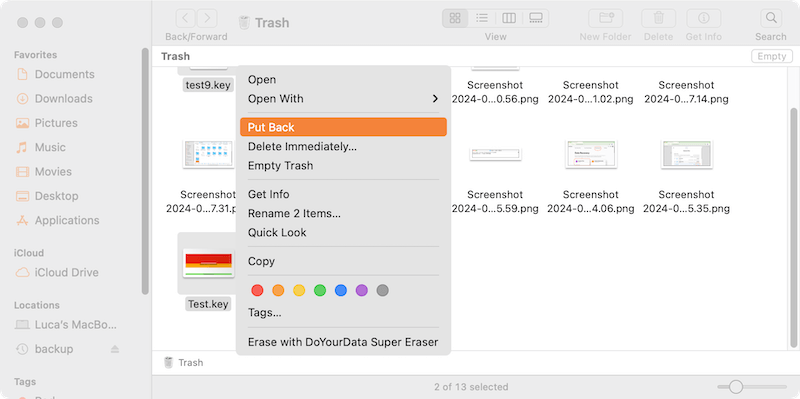Select the Screenshot 2024-0...1.02.png label
This screenshot has height=399, width=800.
(591, 92)
